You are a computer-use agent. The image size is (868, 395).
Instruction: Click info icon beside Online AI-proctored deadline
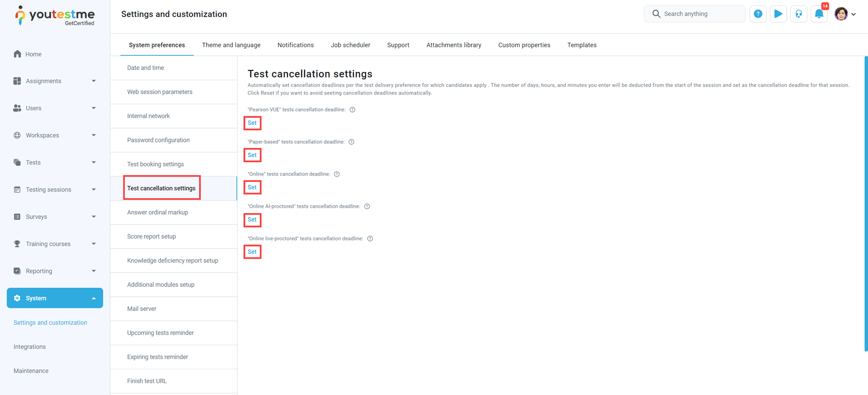[x=367, y=206]
